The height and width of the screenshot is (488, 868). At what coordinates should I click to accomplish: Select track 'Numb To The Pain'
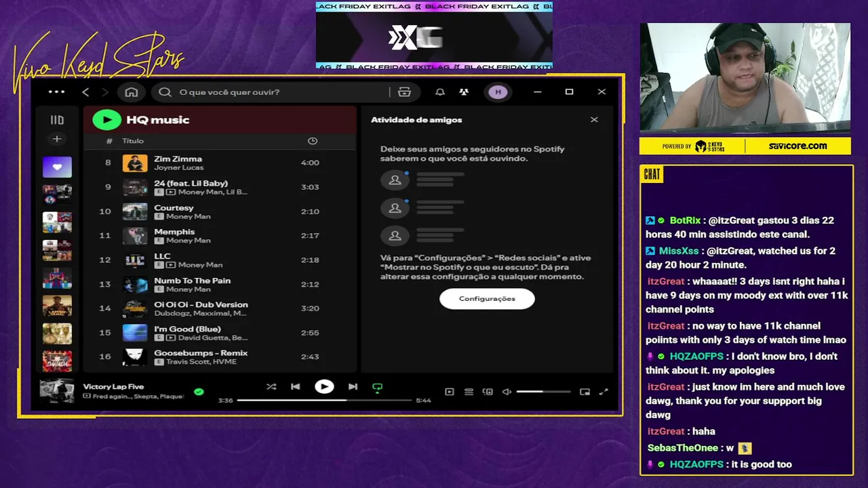coord(192,281)
